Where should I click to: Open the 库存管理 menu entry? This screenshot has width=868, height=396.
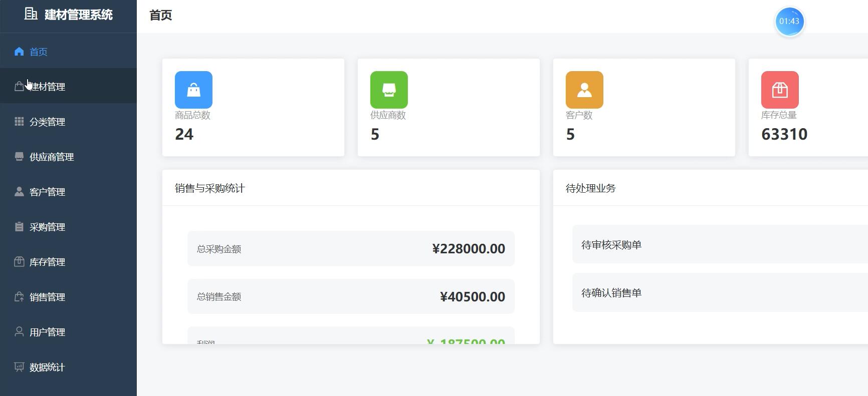tap(68, 262)
